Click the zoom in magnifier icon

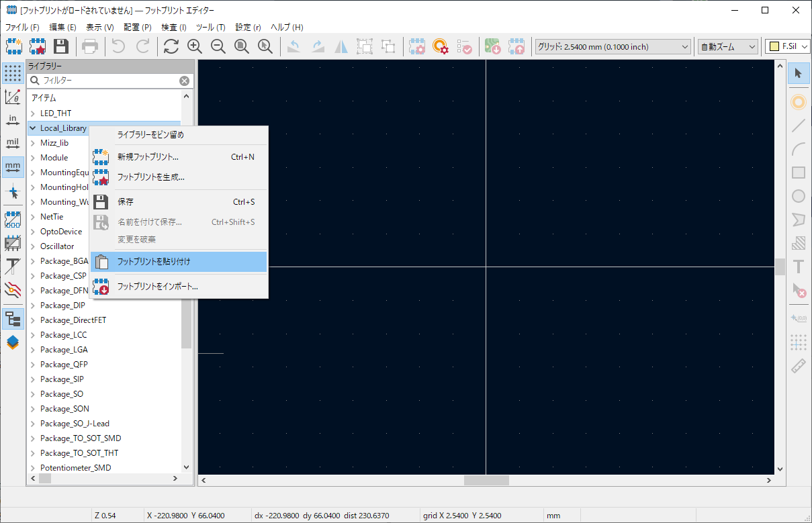coord(195,46)
